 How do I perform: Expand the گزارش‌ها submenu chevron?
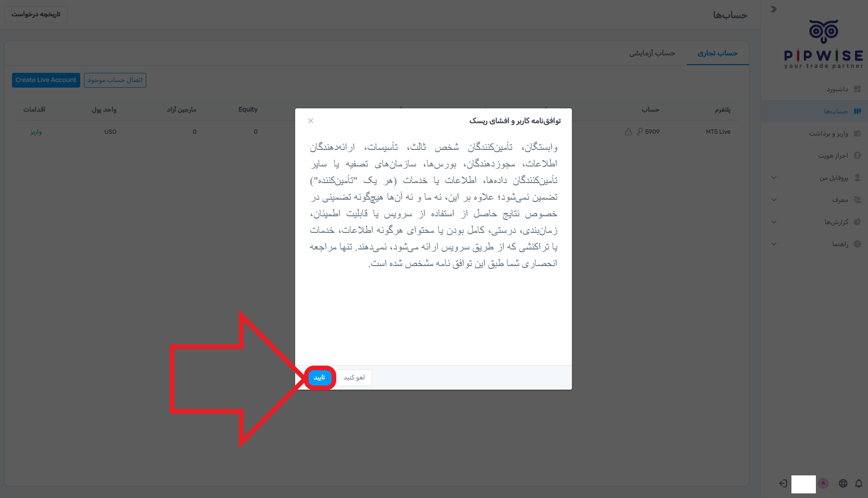(774, 222)
